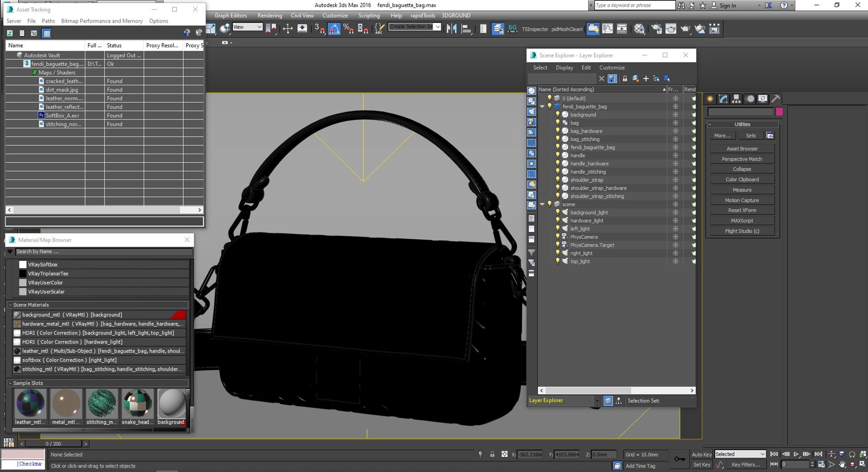Screen dimensions: 868x472
Task: Click the Mirror tool icon
Action: click(x=451, y=29)
